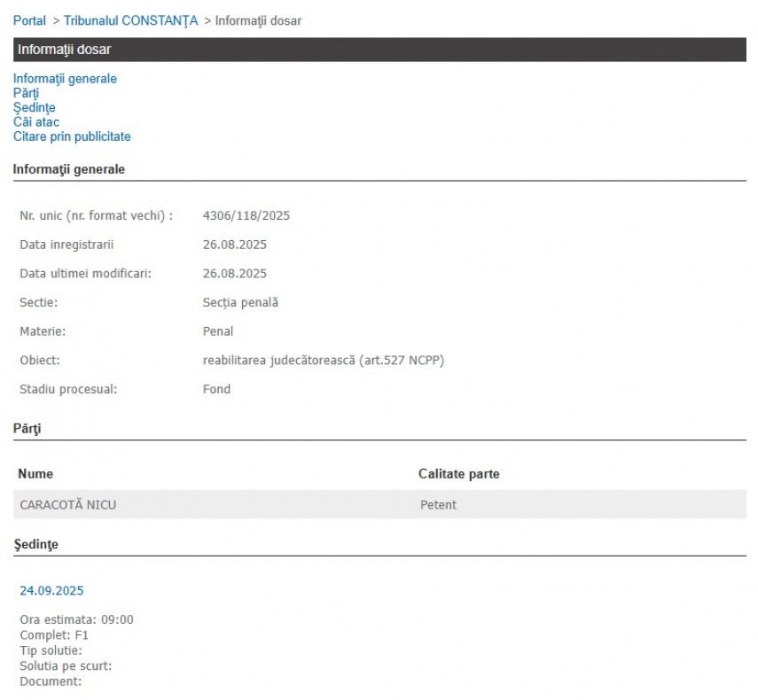The height and width of the screenshot is (700, 758).
Task: Open Citare prin publicitate link
Action: coord(72,136)
